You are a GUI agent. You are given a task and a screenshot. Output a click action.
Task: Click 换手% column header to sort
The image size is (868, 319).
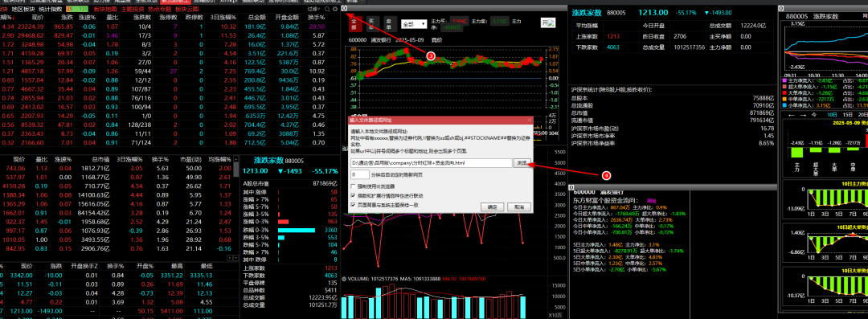pyautogui.click(x=317, y=18)
